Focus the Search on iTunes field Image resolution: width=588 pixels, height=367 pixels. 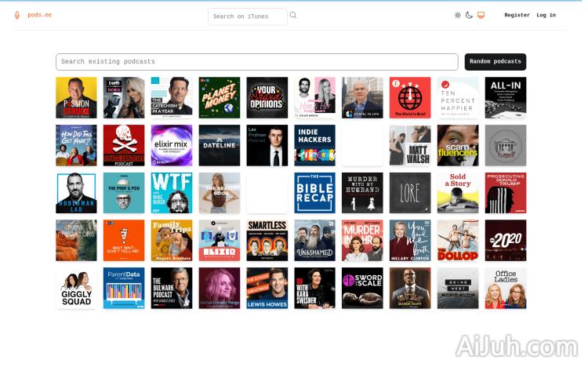coord(247,16)
